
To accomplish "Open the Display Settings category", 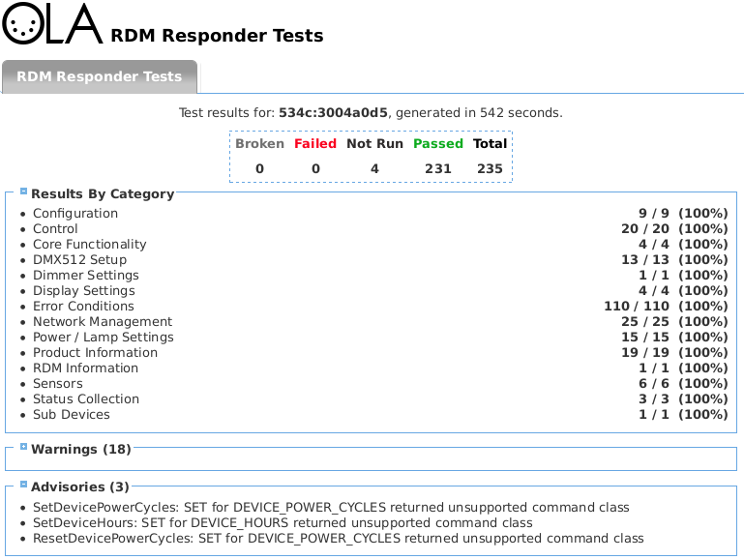I will [x=83, y=291].
